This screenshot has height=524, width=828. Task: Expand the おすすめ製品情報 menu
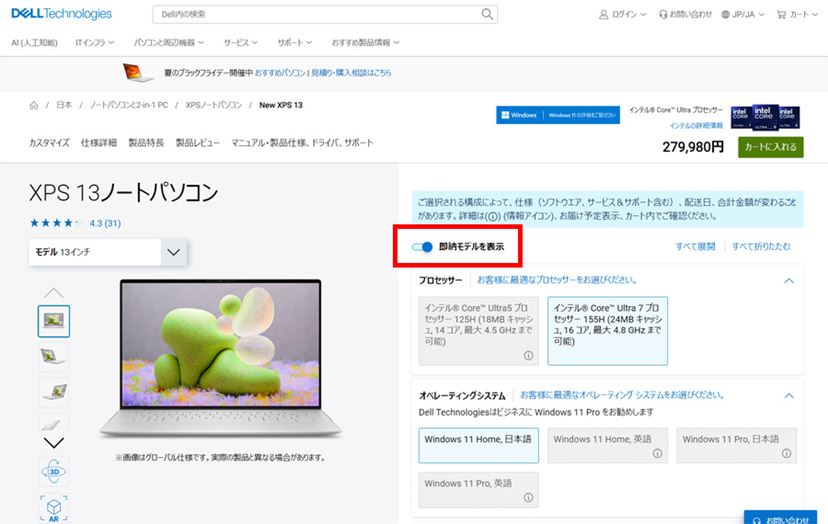pos(365,42)
